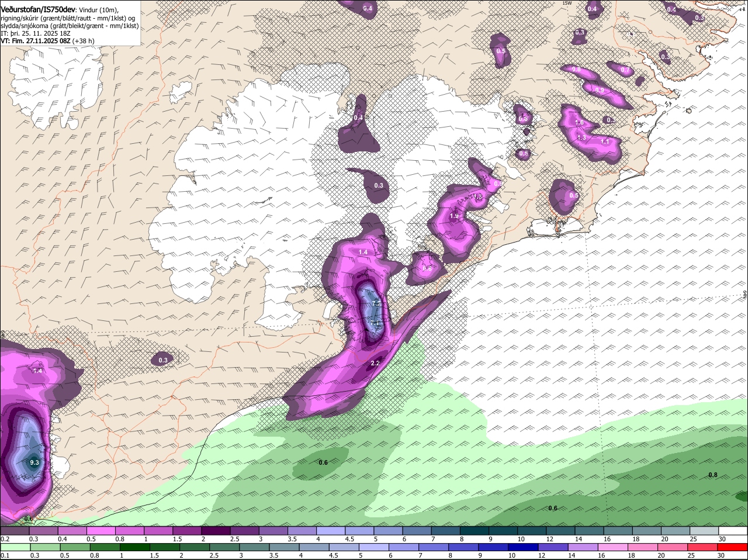Click the 1.3 value label on the map

(581, 137)
